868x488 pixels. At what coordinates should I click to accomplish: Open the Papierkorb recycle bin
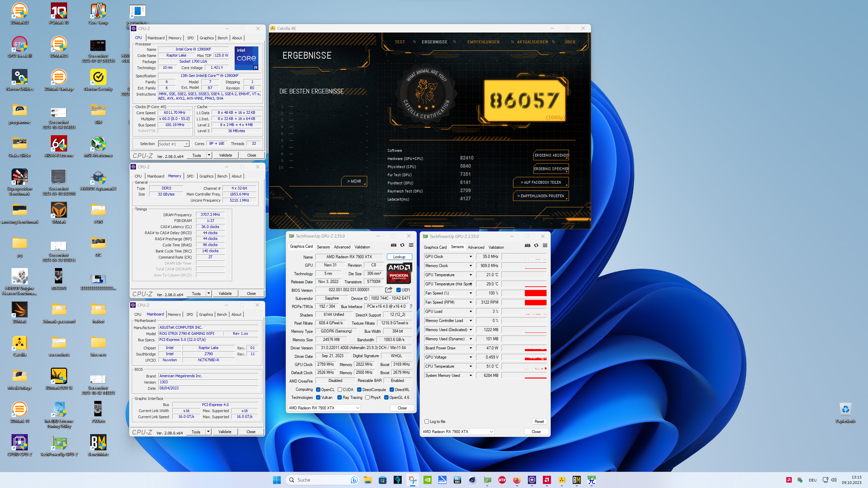(x=845, y=412)
